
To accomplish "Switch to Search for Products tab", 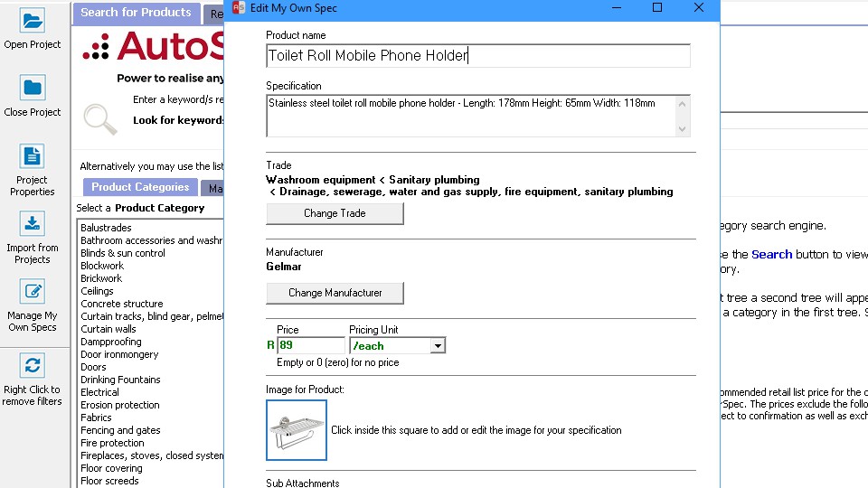I will pos(136,13).
